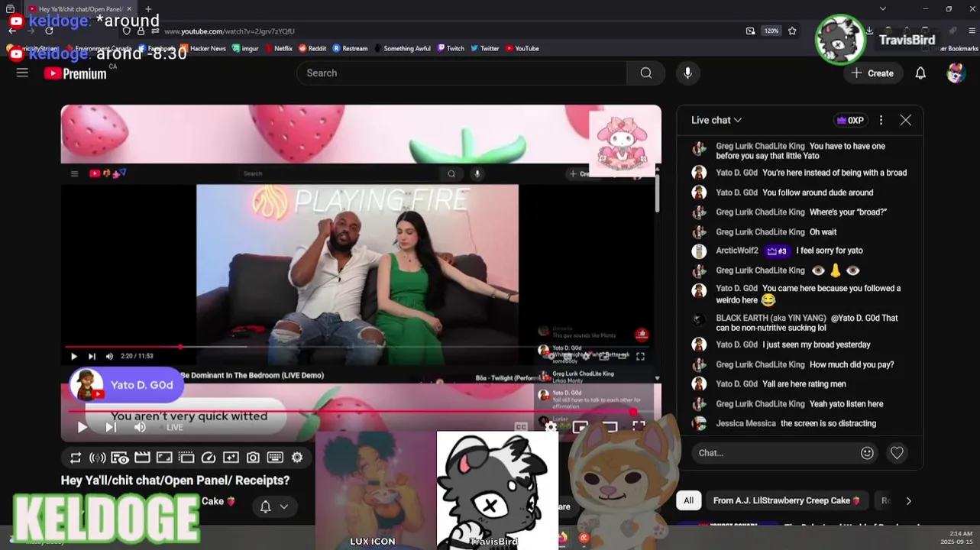Go back with the browser back arrow
Screen dimensions: 980x550
[x=12, y=31]
